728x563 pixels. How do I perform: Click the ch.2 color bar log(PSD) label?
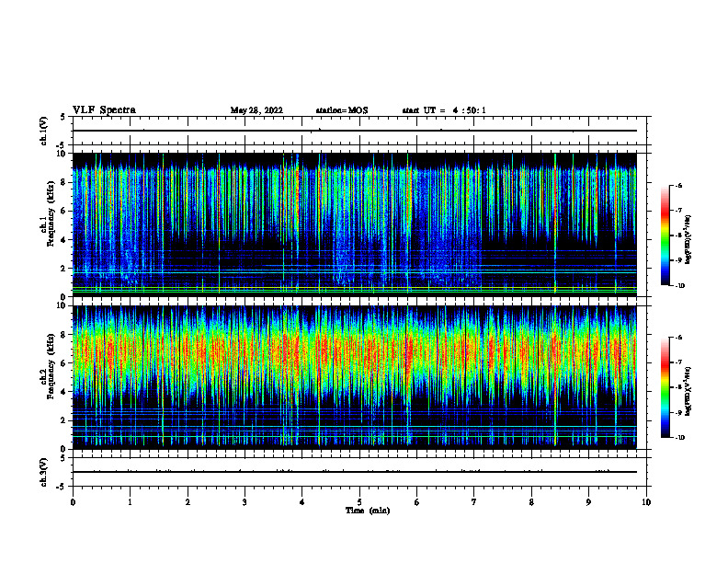688,391
